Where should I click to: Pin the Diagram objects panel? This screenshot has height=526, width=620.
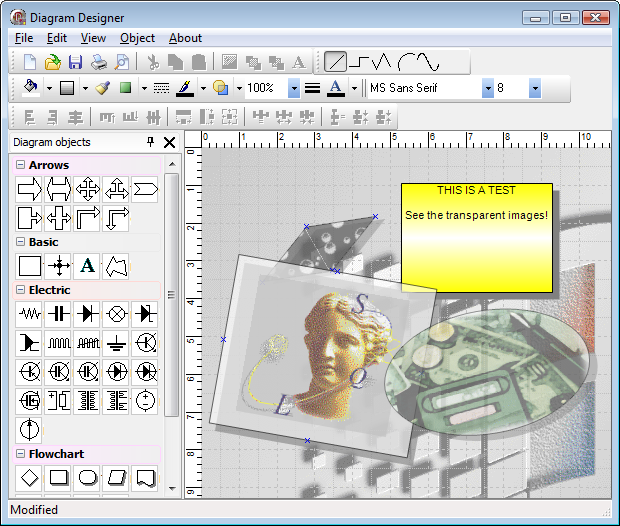coord(151,143)
